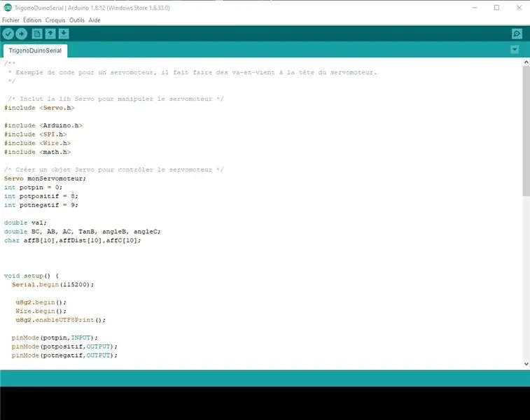Click the line 'pinMode(potpositif,OUTPUT);'
Viewport: 530px width, 420px height.
(x=64, y=346)
